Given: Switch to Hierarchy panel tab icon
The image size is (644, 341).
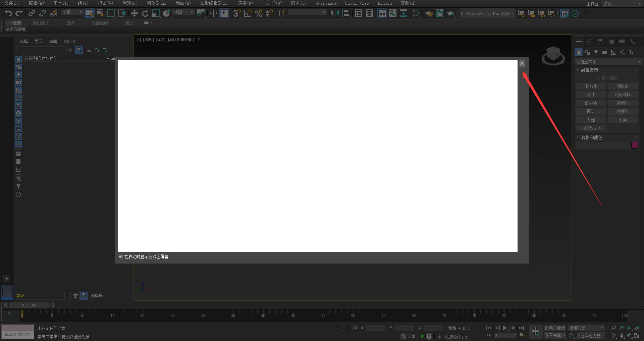Looking at the screenshot, I should click(x=600, y=42).
